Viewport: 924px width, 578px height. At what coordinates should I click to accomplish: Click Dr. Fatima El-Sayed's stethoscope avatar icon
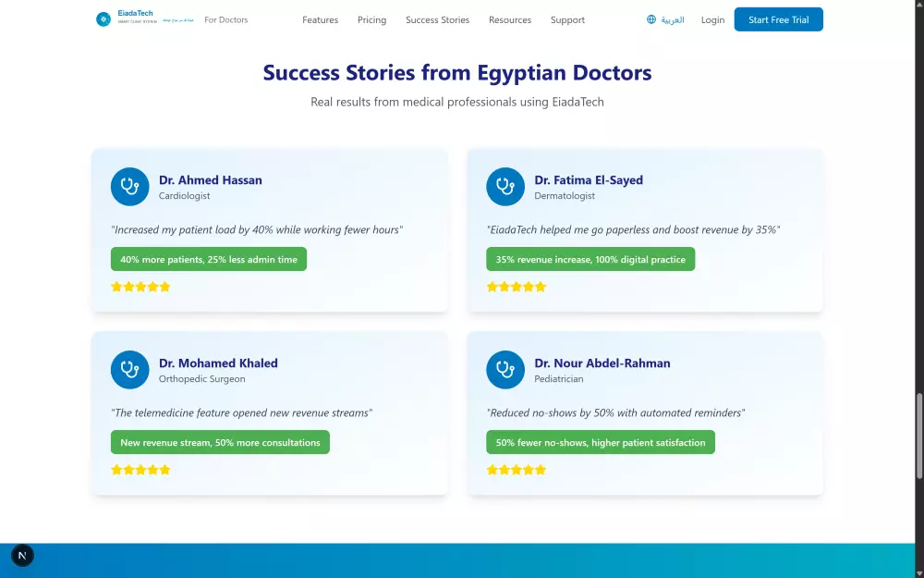(505, 186)
